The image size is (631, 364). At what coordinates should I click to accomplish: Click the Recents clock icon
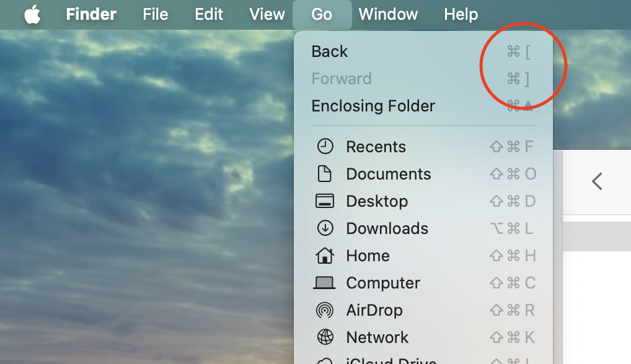click(325, 147)
